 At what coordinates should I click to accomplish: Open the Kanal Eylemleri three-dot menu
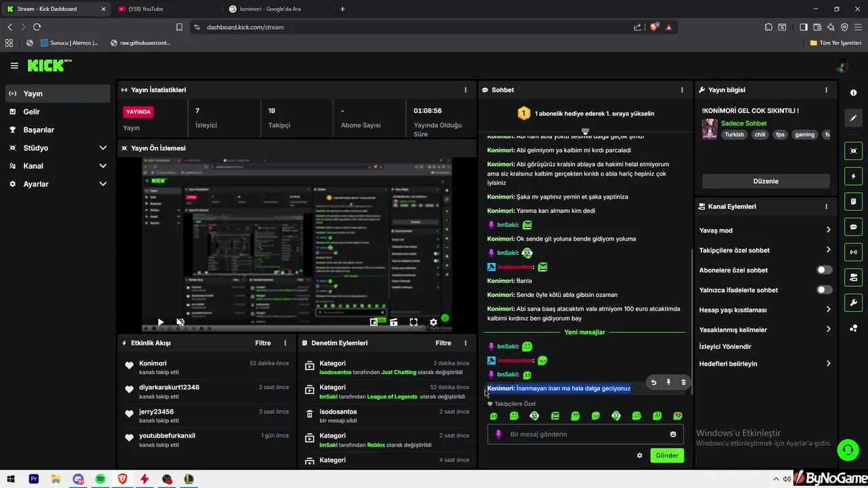[x=826, y=207]
